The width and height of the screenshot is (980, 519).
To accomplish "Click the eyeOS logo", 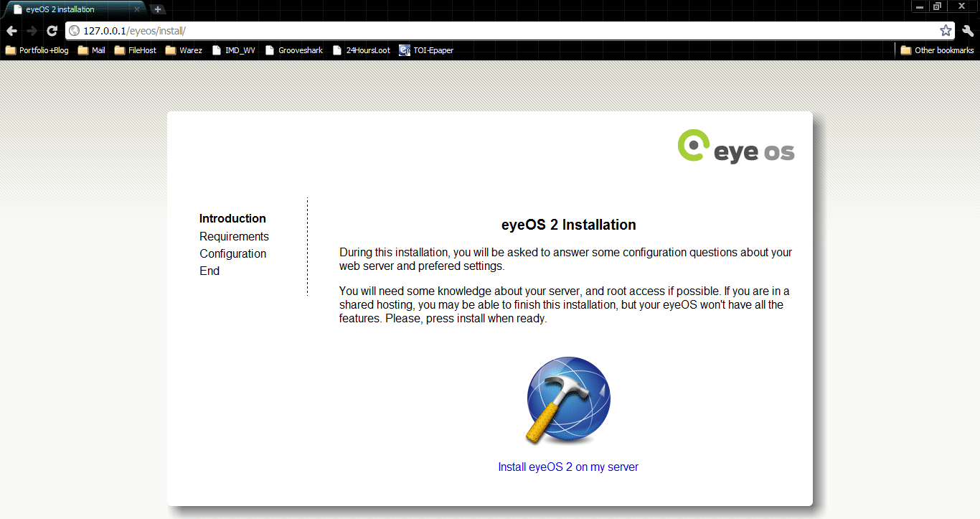I will (736, 146).
